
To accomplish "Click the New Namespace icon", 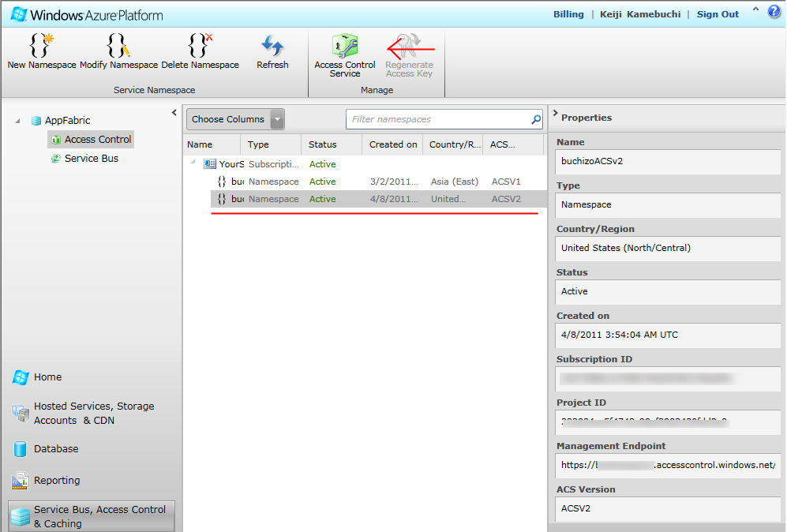I will point(41,45).
